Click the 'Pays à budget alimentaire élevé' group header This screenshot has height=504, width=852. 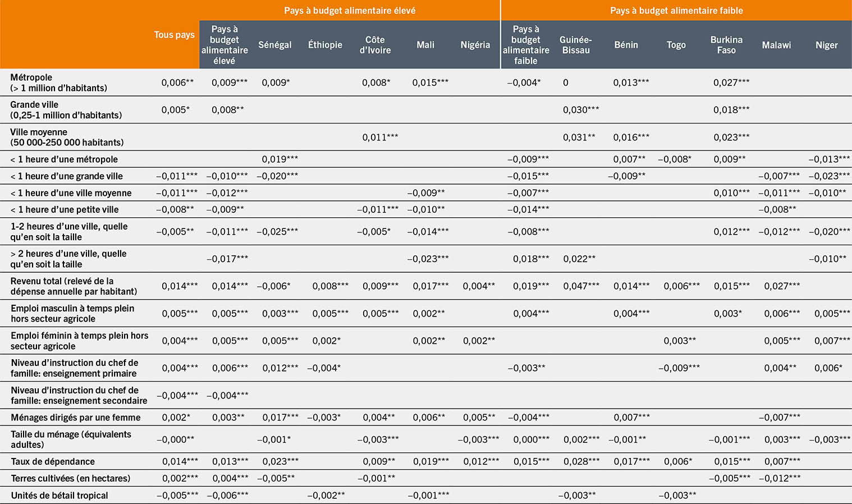tap(349, 11)
